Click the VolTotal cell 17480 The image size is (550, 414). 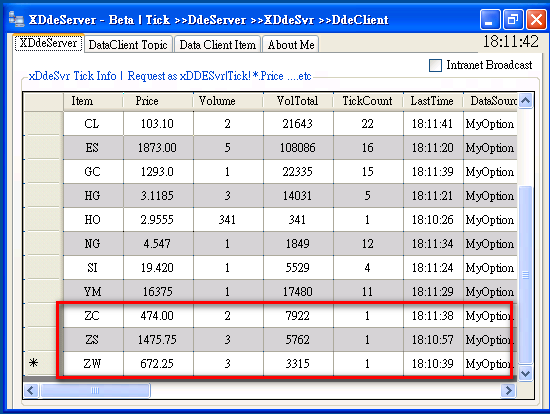(x=298, y=292)
